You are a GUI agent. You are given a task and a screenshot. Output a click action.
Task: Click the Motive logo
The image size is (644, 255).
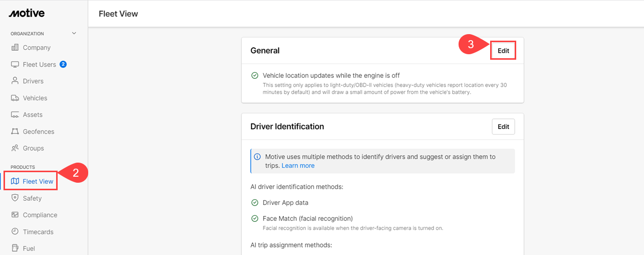[27, 14]
